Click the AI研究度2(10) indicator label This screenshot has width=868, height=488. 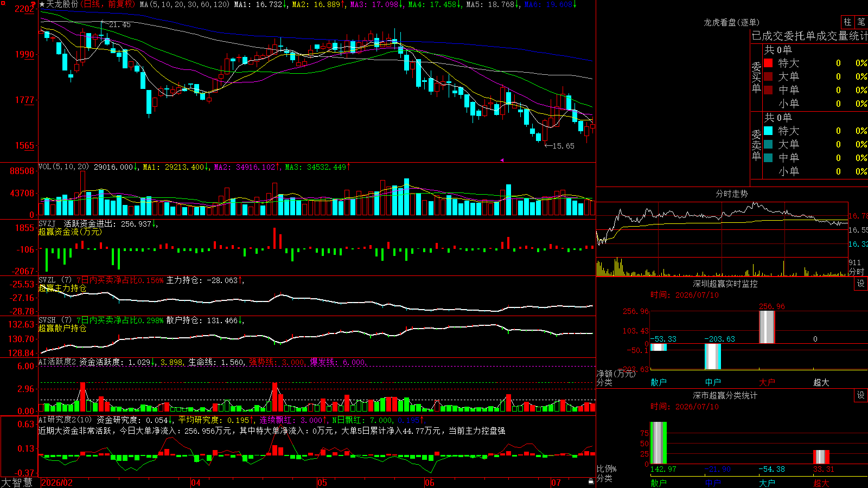[65, 420]
